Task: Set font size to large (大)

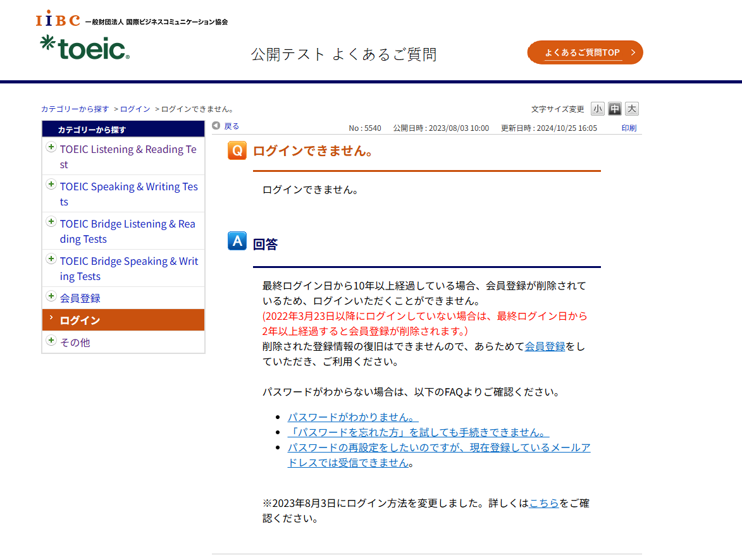Action: (x=632, y=109)
